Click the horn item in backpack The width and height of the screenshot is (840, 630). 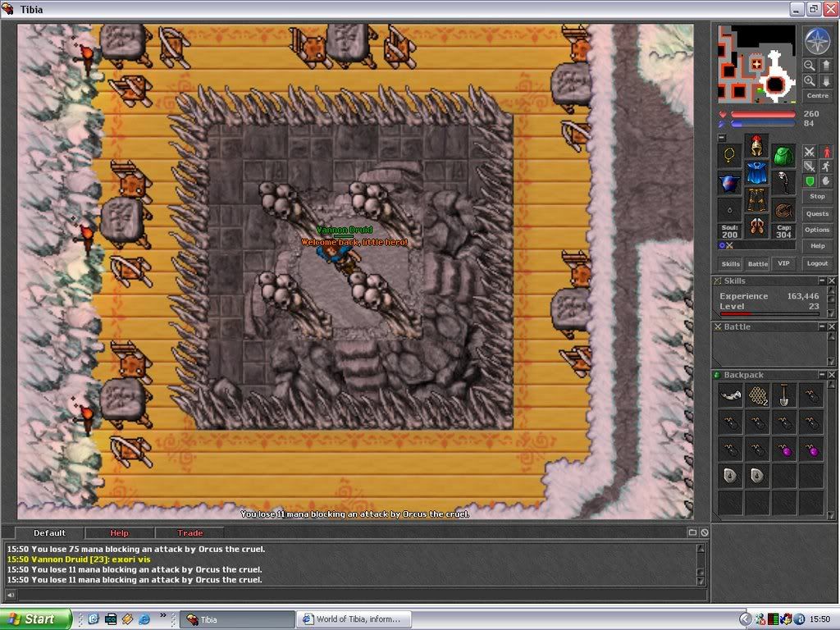pyautogui.click(x=730, y=395)
